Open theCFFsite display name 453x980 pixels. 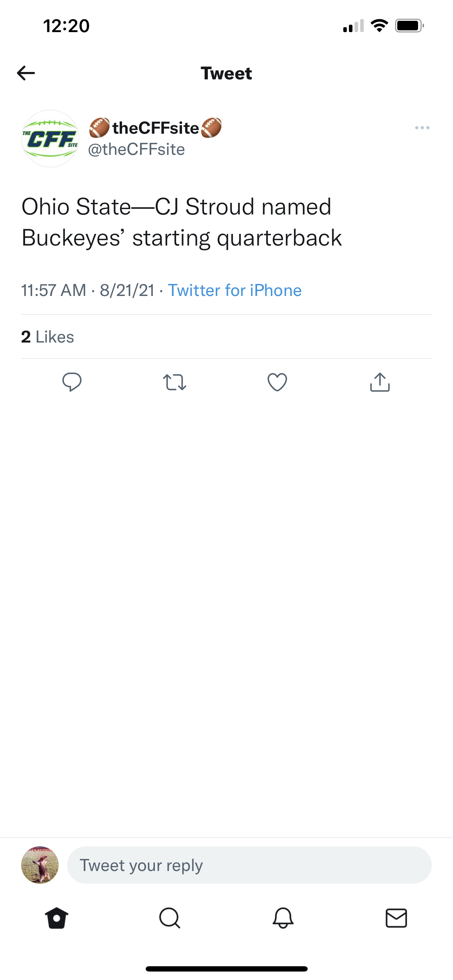[x=155, y=128]
